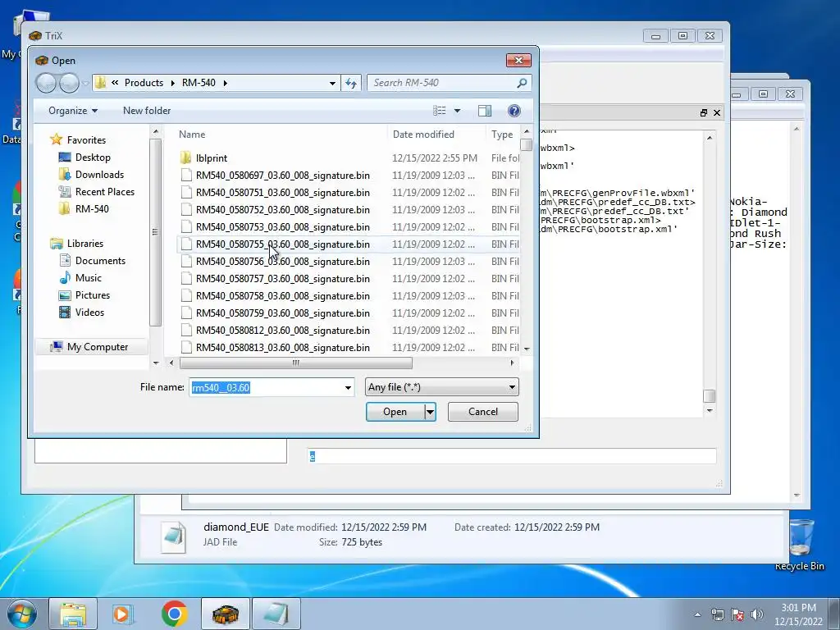Open Videos library
840x630 pixels.
tap(89, 312)
